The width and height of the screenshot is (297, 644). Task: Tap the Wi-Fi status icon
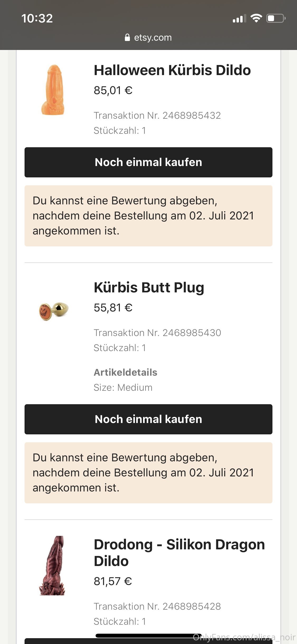coord(256,18)
